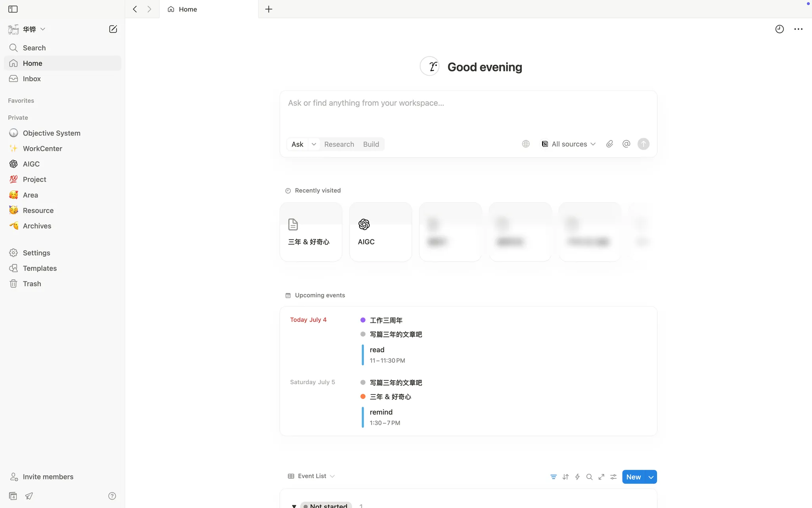Click the mention @ icon
Viewport: 812px width, 508px height.
[626, 144]
